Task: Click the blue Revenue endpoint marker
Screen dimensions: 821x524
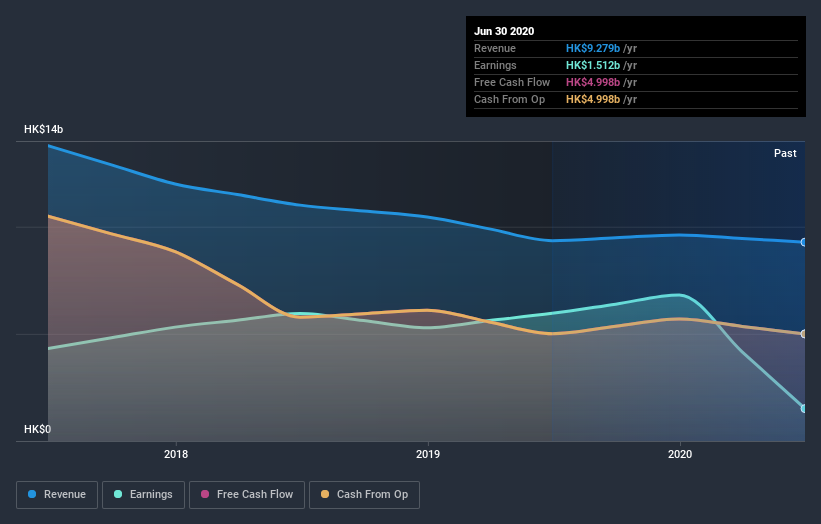Action: (803, 242)
